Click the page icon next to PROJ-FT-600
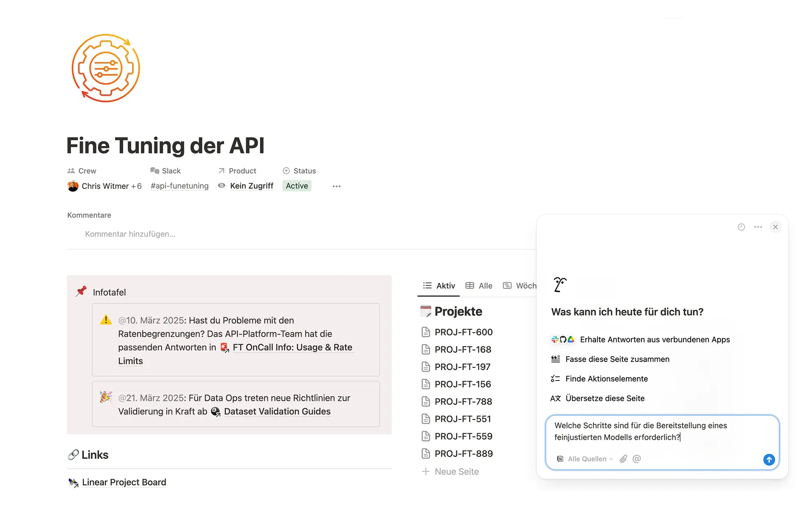This screenshot has width=812, height=508. tap(426, 332)
